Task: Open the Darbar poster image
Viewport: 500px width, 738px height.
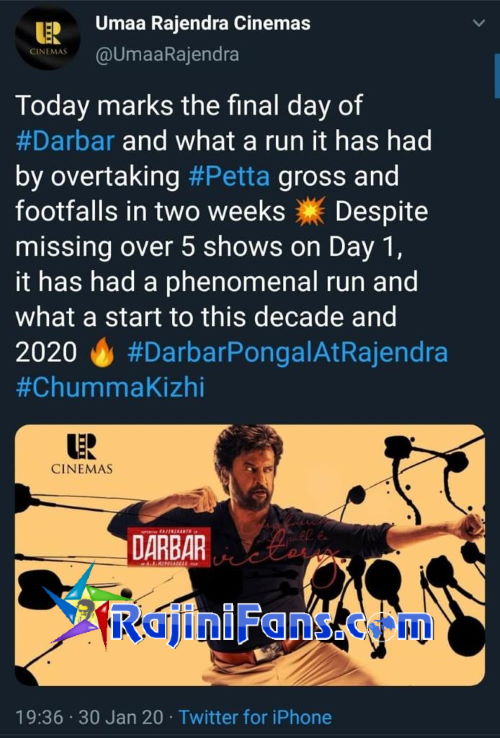Action: (x=250, y=555)
